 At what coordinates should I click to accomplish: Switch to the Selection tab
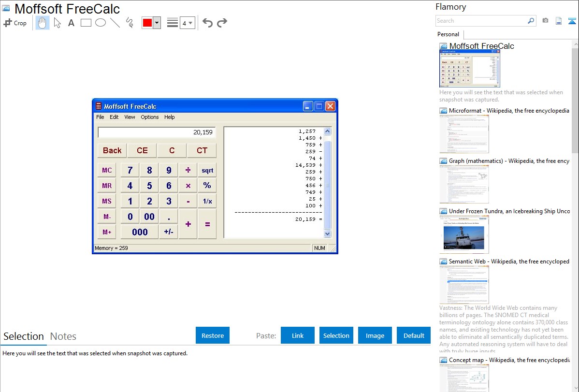tap(24, 336)
